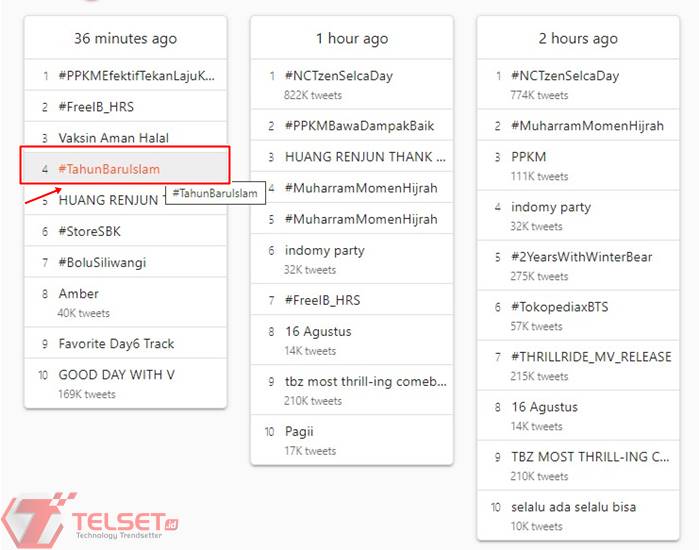Click #MuharramMomenHijrah in 2 hours ago list
Screen dimensions: 699x550
click(x=587, y=126)
